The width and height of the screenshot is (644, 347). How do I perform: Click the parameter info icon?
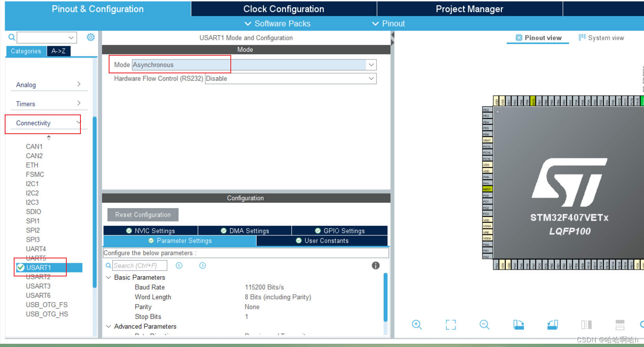[x=376, y=265]
